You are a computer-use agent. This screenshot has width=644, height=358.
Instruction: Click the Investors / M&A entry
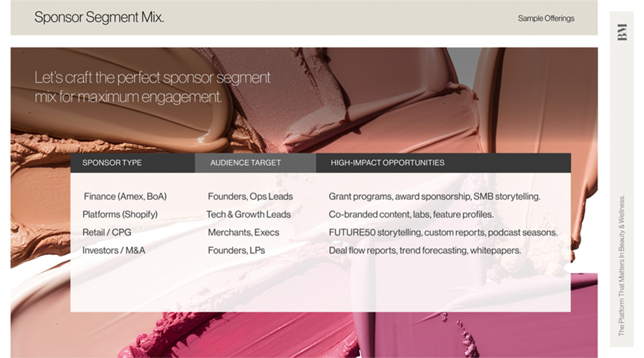(114, 250)
